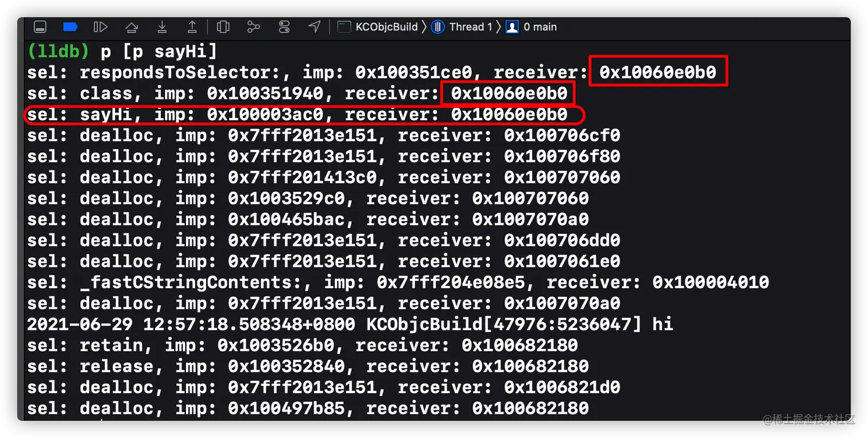This screenshot has height=438, width=868.
Task: Select Thread 1 in jump bar
Action: (x=471, y=26)
